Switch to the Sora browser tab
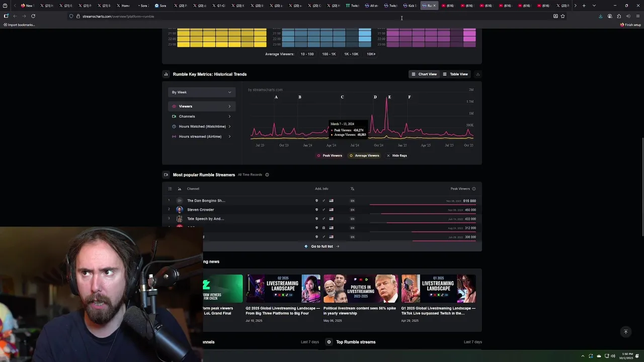Viewport: 644px width, 362px height. pyautogui.click(x=160, y=6)
